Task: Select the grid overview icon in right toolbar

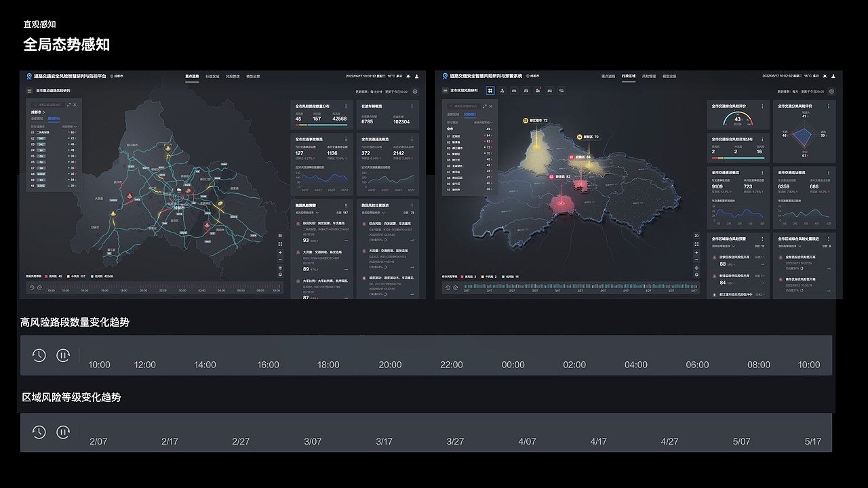Action: pos(490,90)
